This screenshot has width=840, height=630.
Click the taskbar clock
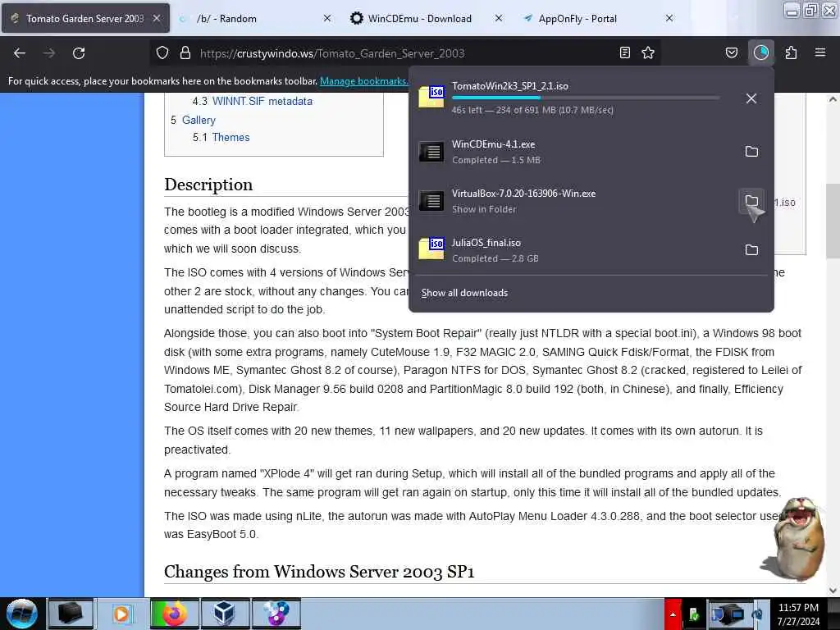pos(798,614)
